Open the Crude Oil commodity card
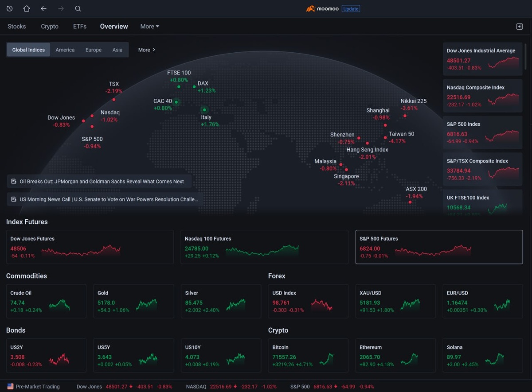The width and height of the screenshot is (532, 392). [46, 301]
